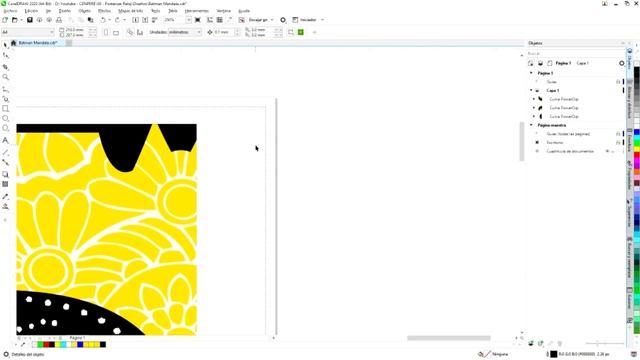Select the Página 1 page tab

tap(77, 338)
